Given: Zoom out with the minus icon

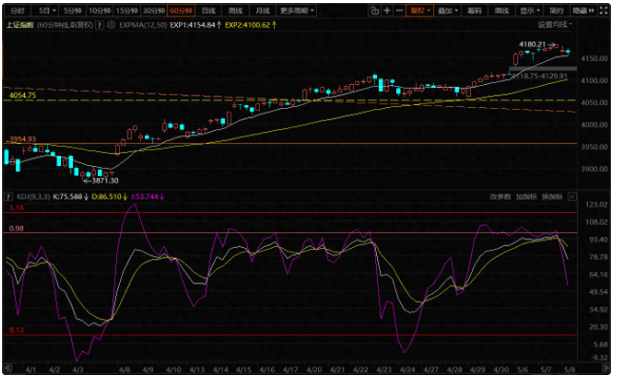Looking at the screenshot, I should [399, 11].
